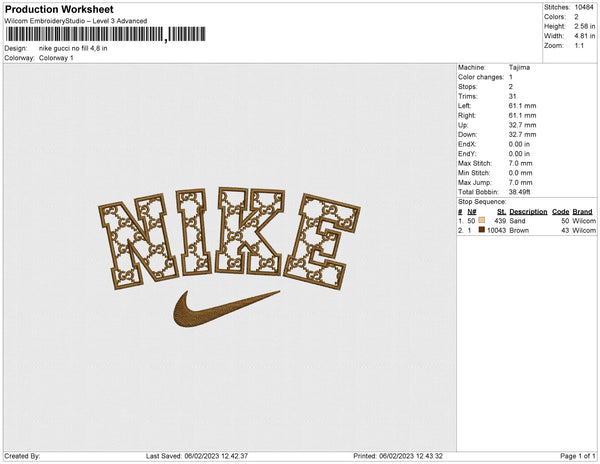Click 'Last Saved: 06/02/2023 12.42.37' footer text

(197, 456)
